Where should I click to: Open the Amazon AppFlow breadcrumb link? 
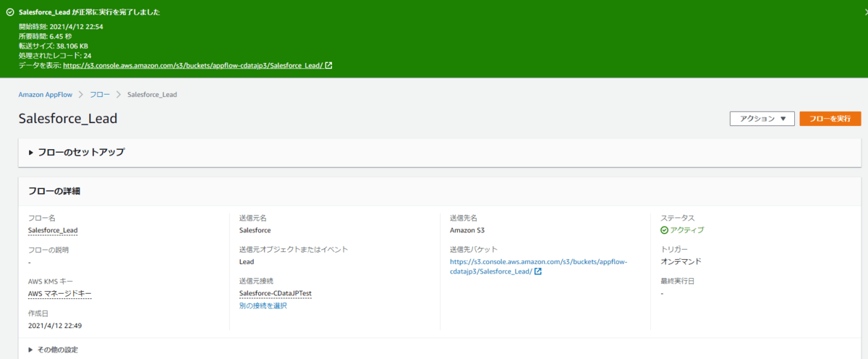[45, 95]
